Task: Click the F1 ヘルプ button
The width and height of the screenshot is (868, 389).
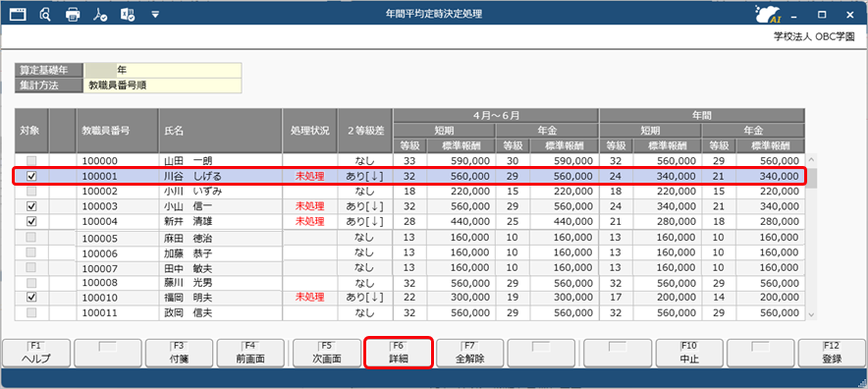Action: point(36,353)
